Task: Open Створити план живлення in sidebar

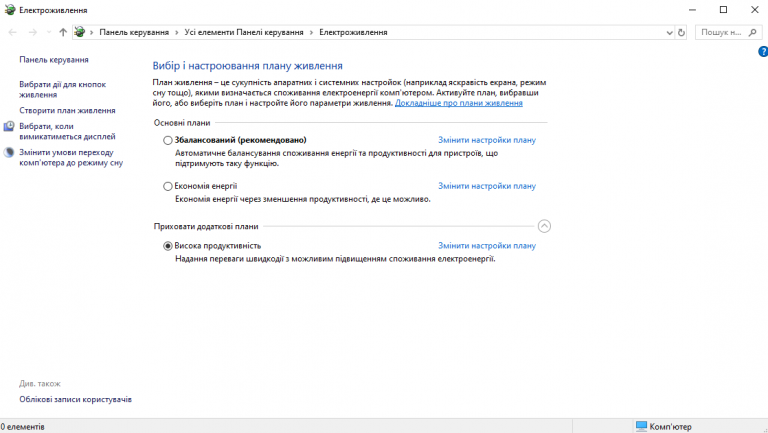Action: 68,111
